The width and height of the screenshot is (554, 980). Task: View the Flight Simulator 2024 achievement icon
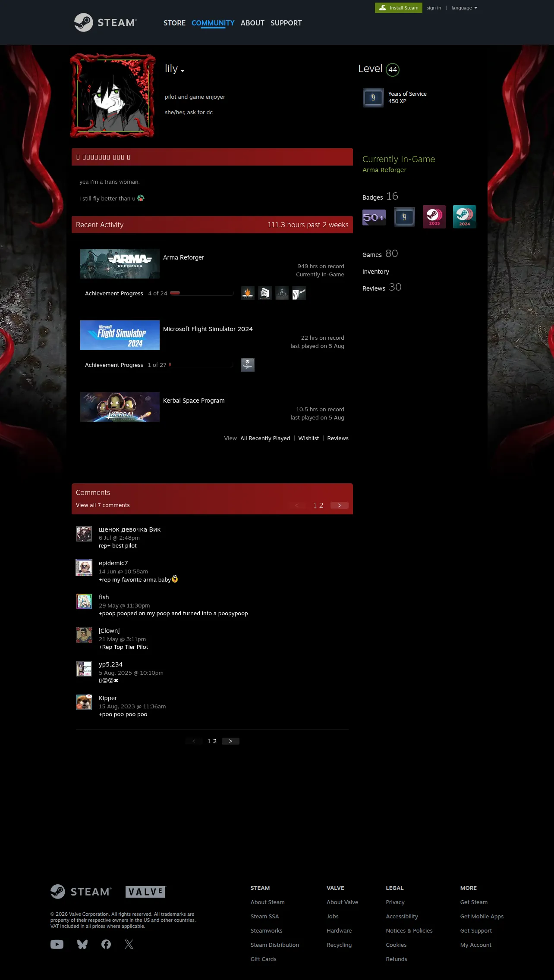click(x=248, y=365)
